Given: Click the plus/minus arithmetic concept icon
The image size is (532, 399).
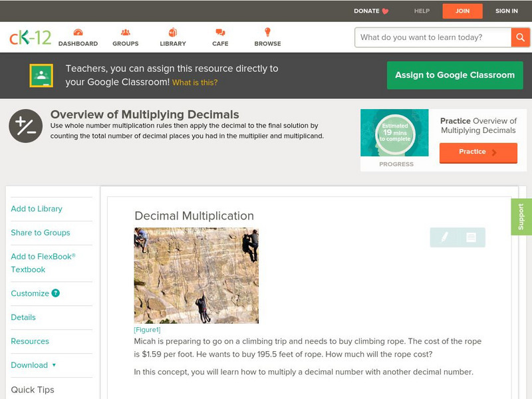Looking at the screenshot, I should tap(26, 126).
